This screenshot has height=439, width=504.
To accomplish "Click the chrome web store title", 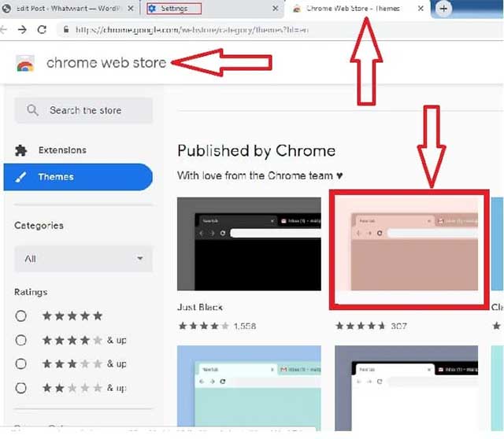I will [106, 63].
